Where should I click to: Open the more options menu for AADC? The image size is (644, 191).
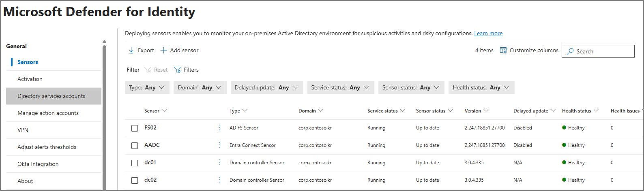(x=220, y=145)
